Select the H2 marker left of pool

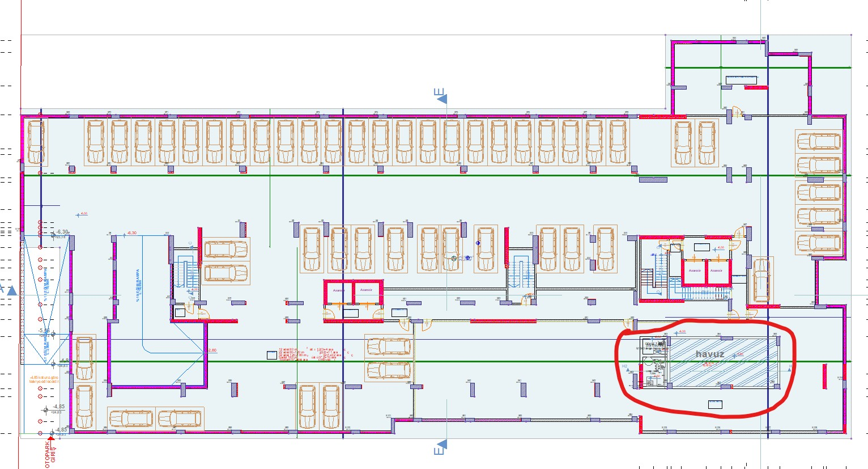point(625,366)
